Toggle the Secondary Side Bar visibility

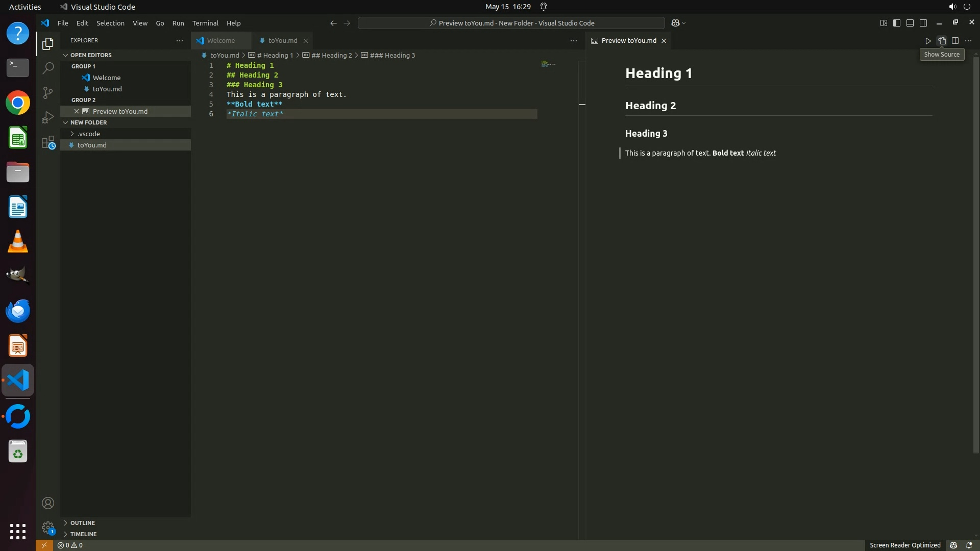923,23
